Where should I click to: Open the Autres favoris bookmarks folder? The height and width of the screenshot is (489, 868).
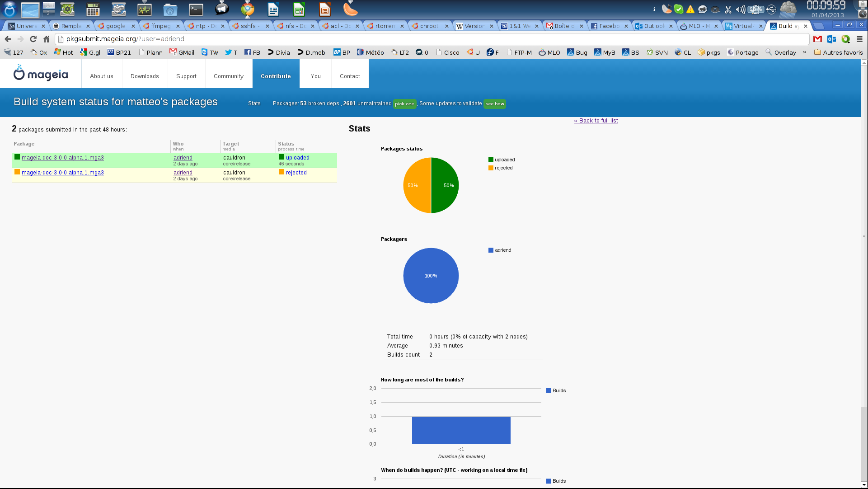[839, 52]
